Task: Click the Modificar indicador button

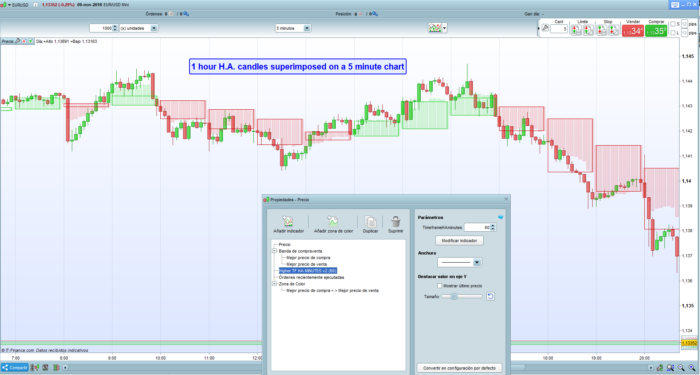Action: pyautogui.click(x=459, y=241)
